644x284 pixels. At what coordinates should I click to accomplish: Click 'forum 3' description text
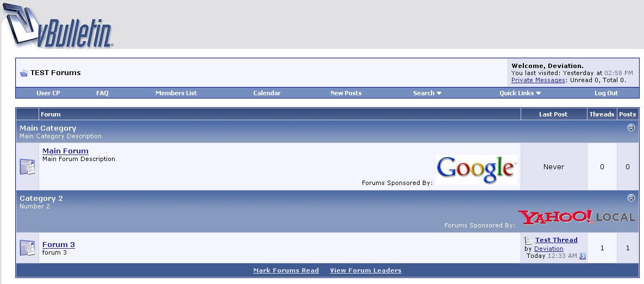click(54, 252)
